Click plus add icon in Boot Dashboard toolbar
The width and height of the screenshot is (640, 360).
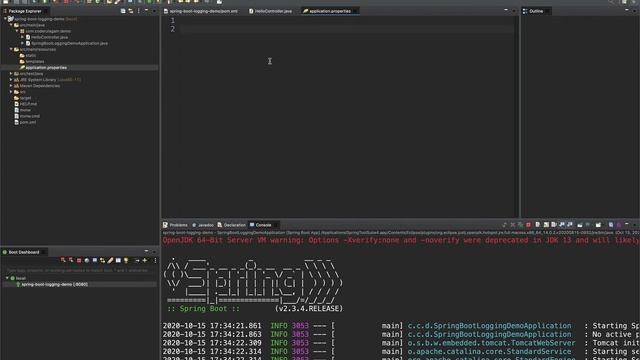tap(144, 260)
